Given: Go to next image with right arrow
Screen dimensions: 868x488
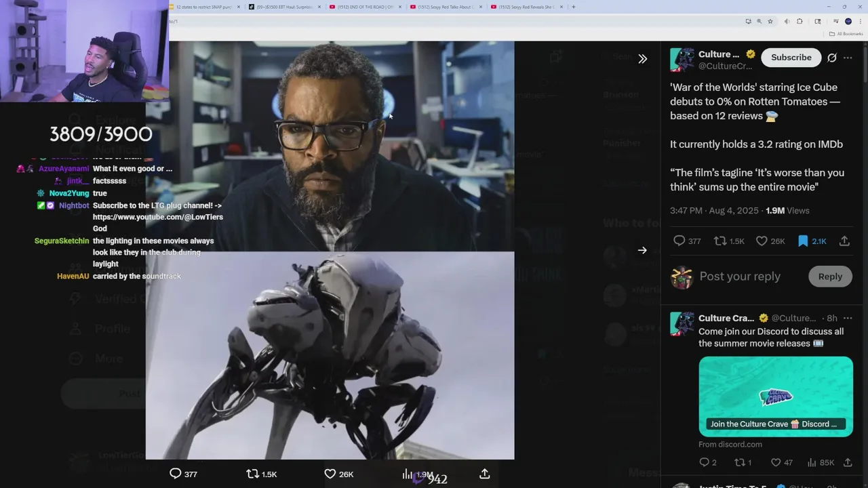Looking at the screenshot, I should tap(642, 250).
